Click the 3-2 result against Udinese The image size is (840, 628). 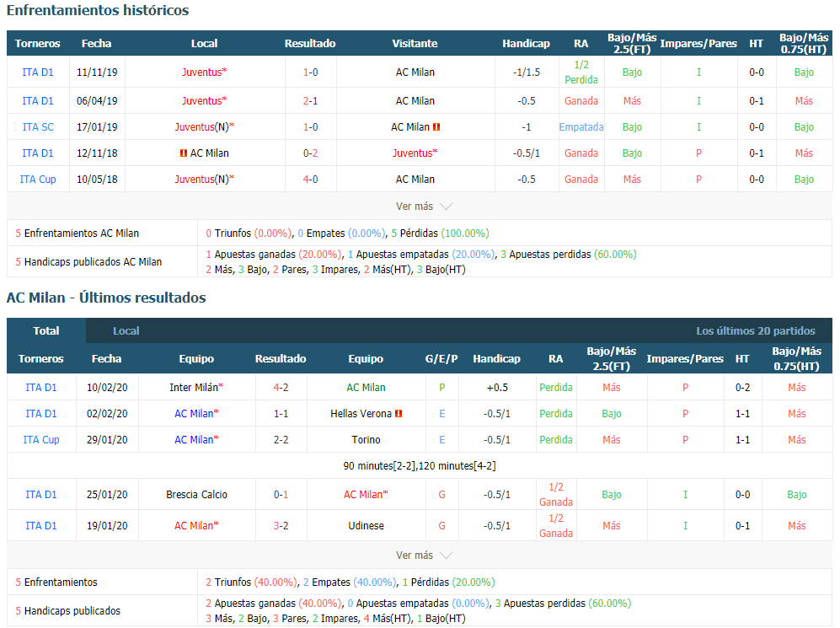tap(281, 526)
